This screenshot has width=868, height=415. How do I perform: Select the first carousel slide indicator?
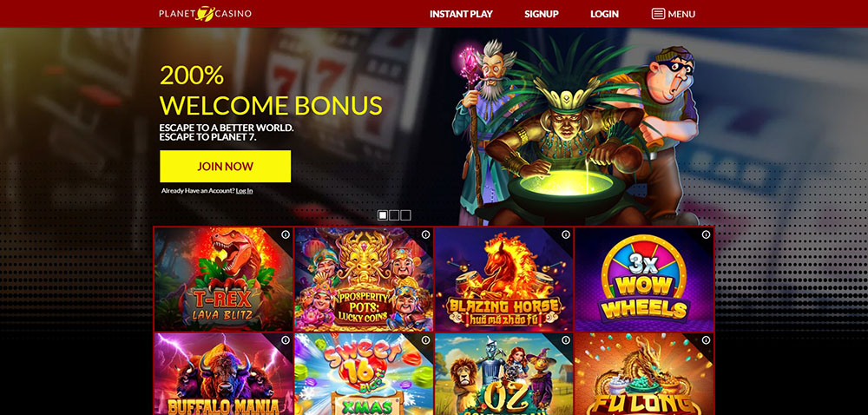pyautogui.click(x=383, y=215)
